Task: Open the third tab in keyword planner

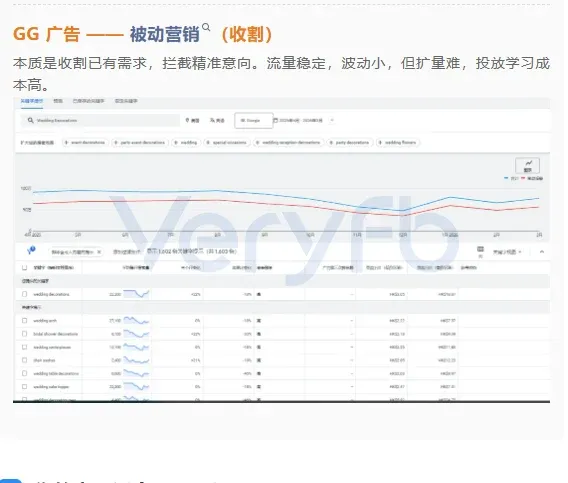Action: click(88, 101)
